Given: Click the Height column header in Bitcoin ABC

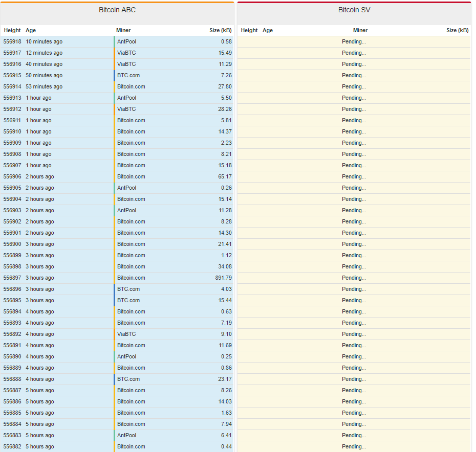Looking at the screenshot, I should point(12,30).
